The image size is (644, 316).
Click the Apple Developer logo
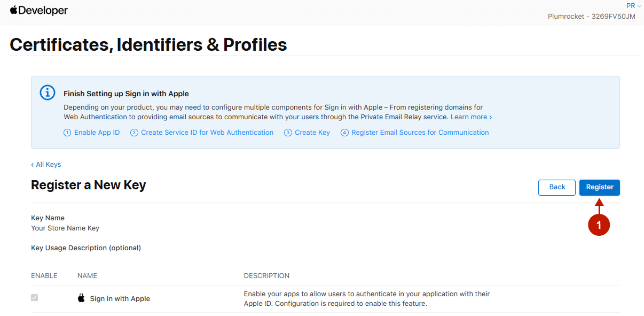pyautogui.click(x=39, y=11)
